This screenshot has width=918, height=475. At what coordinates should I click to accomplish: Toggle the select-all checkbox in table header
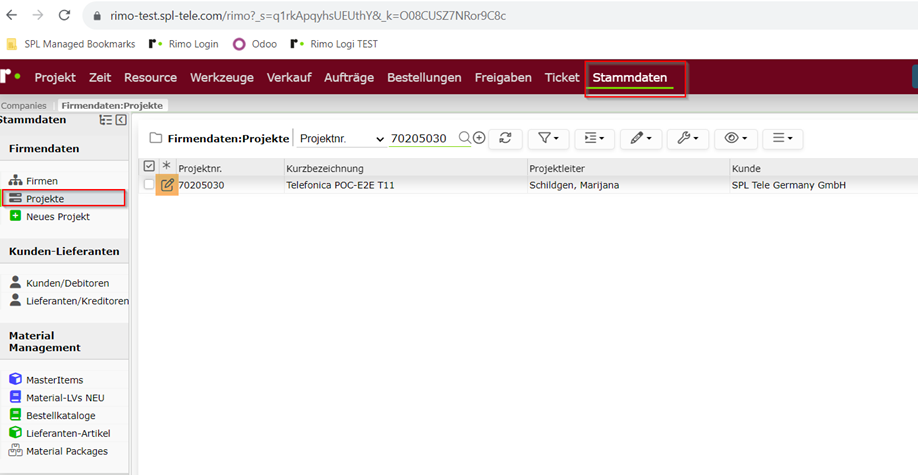(x=149, y=167)
